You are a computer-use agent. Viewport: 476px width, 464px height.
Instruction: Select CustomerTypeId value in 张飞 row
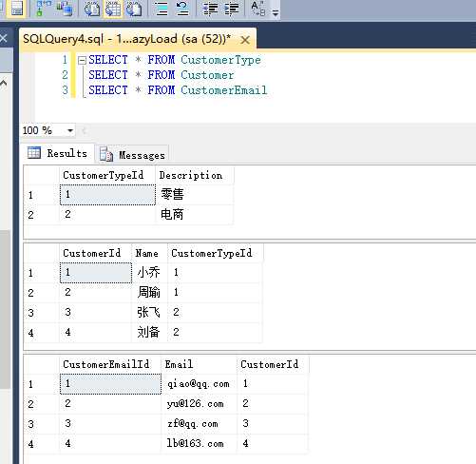point(215,313)
